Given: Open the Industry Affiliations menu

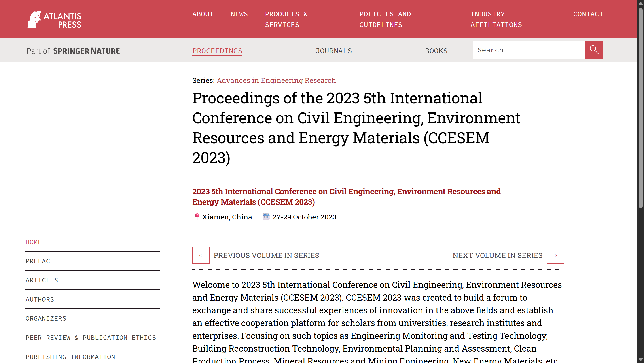Looking at the screenshot, I should (496, 19).
